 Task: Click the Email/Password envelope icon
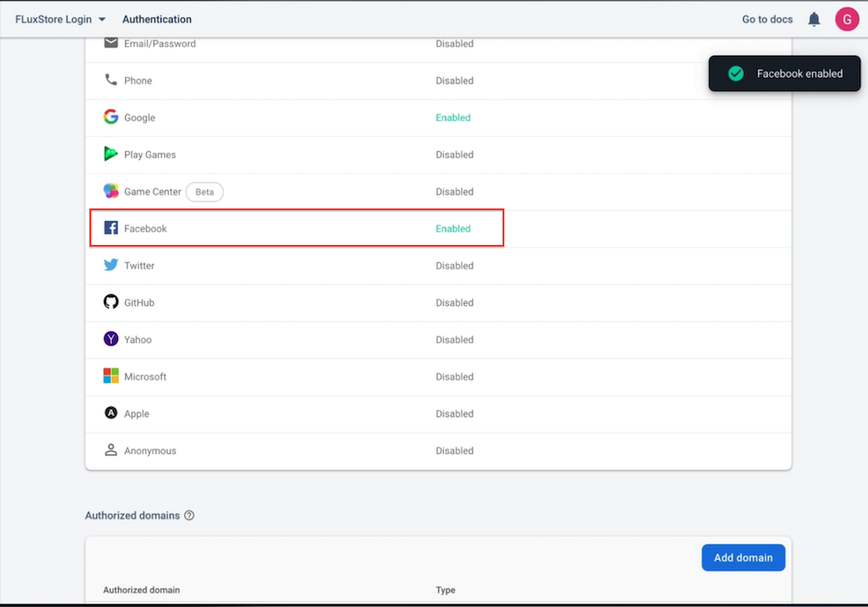[x=111, y=43]
